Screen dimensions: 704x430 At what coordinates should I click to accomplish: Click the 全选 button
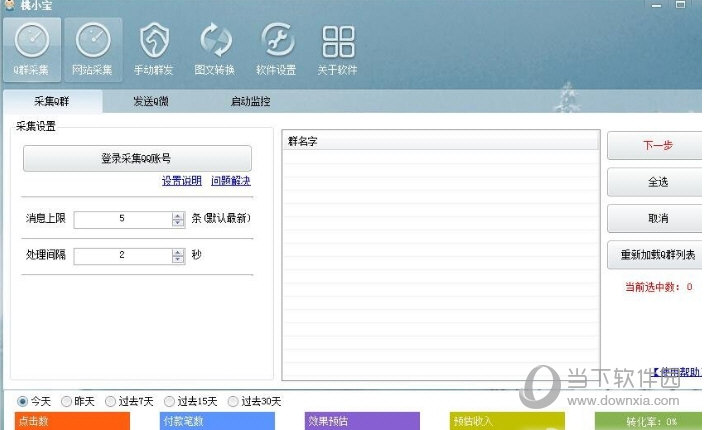tap(656, 182)
